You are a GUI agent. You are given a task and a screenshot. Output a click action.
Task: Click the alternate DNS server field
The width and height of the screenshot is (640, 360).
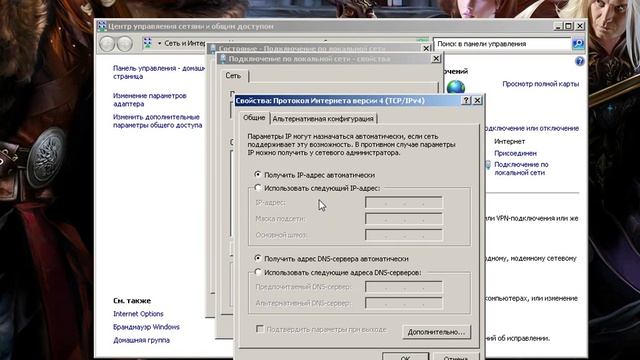pos(404,303)
